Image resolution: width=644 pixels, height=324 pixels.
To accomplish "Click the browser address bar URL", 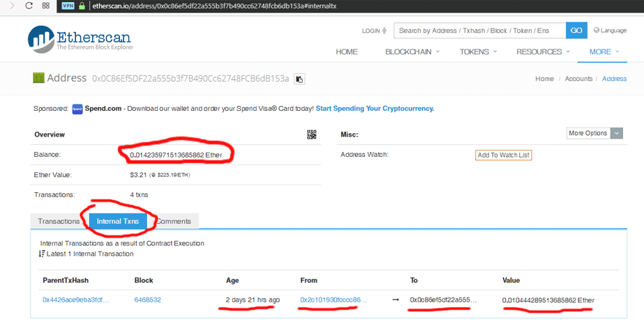I will 214,6.
